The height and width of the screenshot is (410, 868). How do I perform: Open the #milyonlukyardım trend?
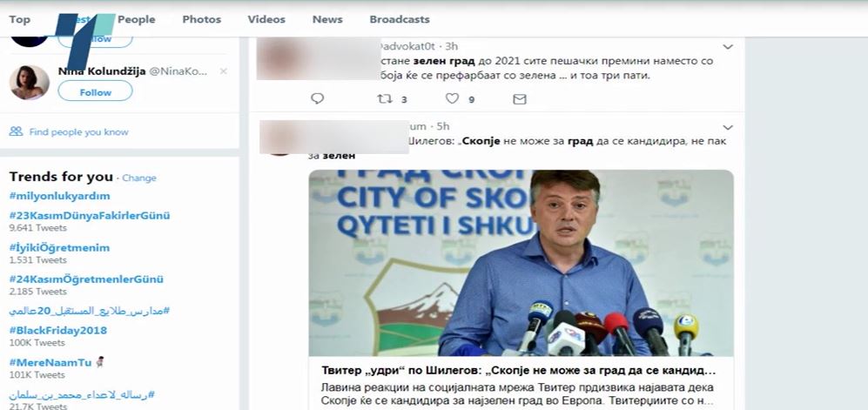pos(59,196)
